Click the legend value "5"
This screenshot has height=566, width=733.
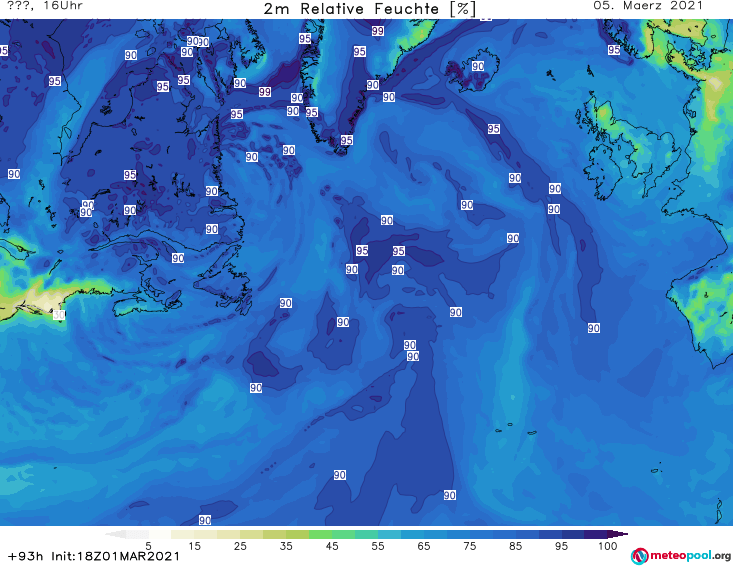148,546
